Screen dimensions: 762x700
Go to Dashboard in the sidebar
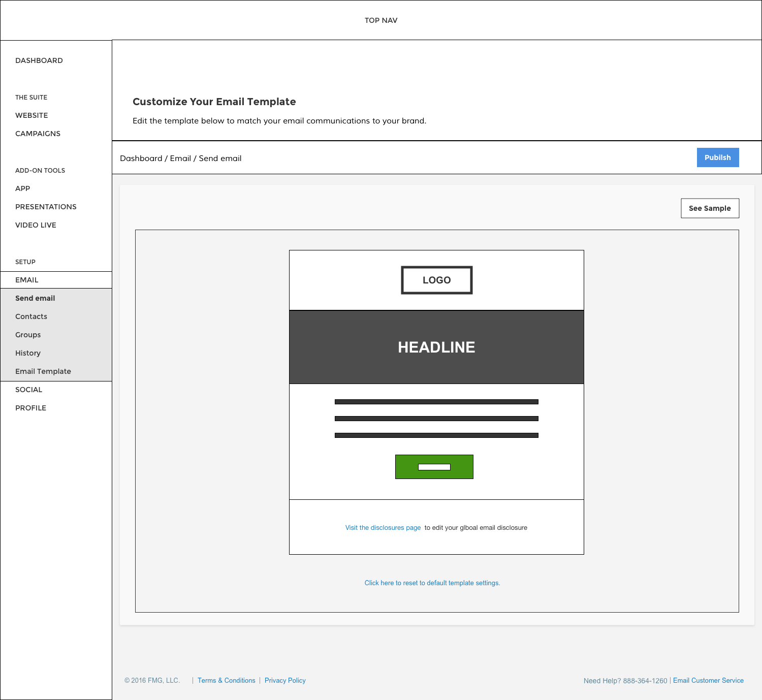click(x=39, y=60)
